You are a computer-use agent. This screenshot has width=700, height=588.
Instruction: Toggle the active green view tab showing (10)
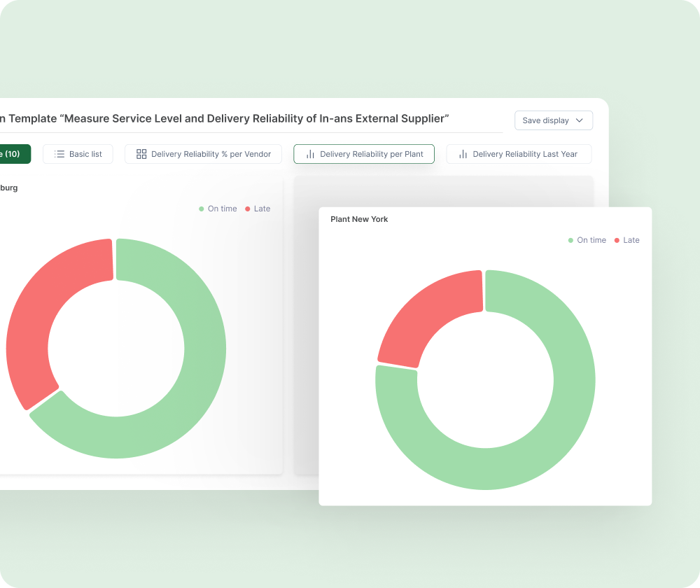coord(14,153)
